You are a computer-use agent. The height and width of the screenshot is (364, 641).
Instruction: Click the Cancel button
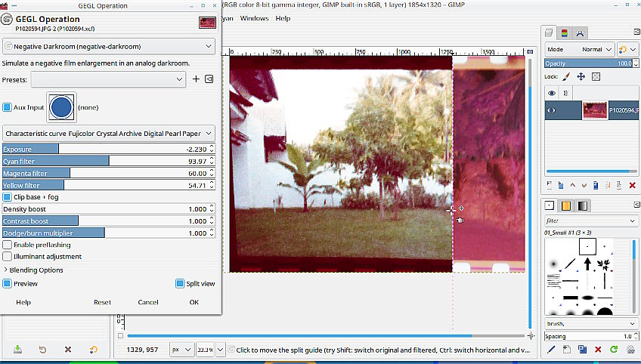coord(148,302)
